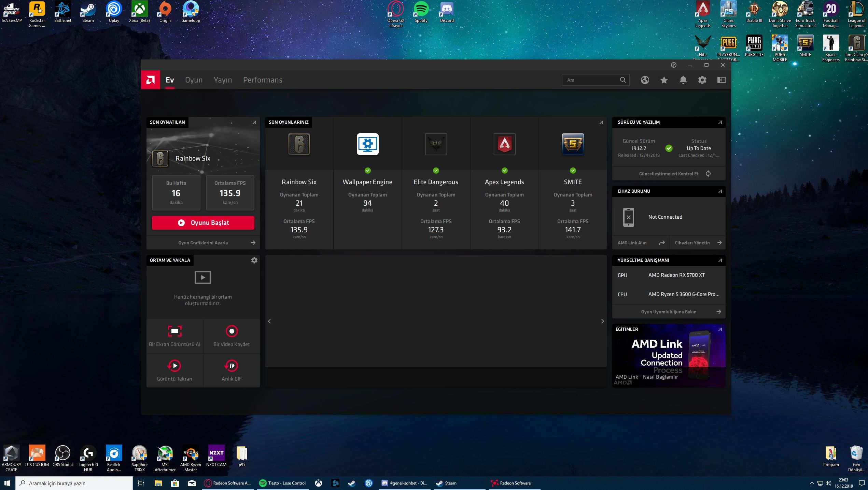Expand the Sürücü ve Yazılım panel

point(720,122)
